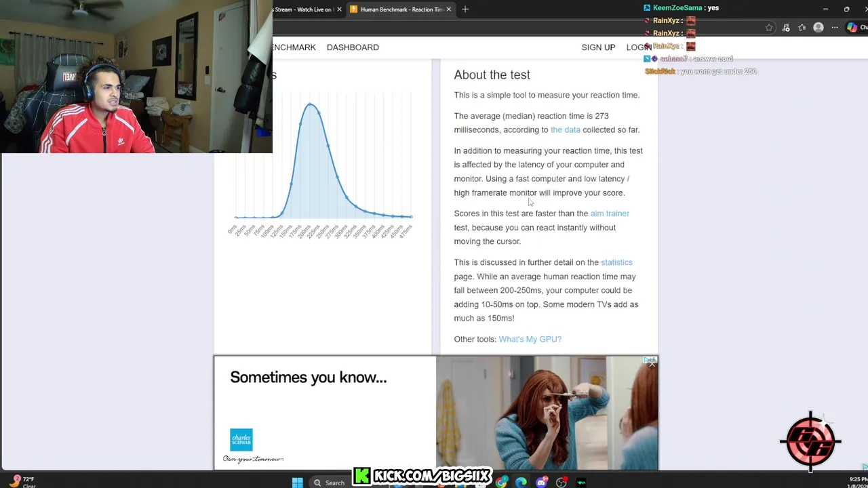Open Chrome from the taskbar
Image resolution: width=868 pixels, height=488 pixels.
pos(501,483)
